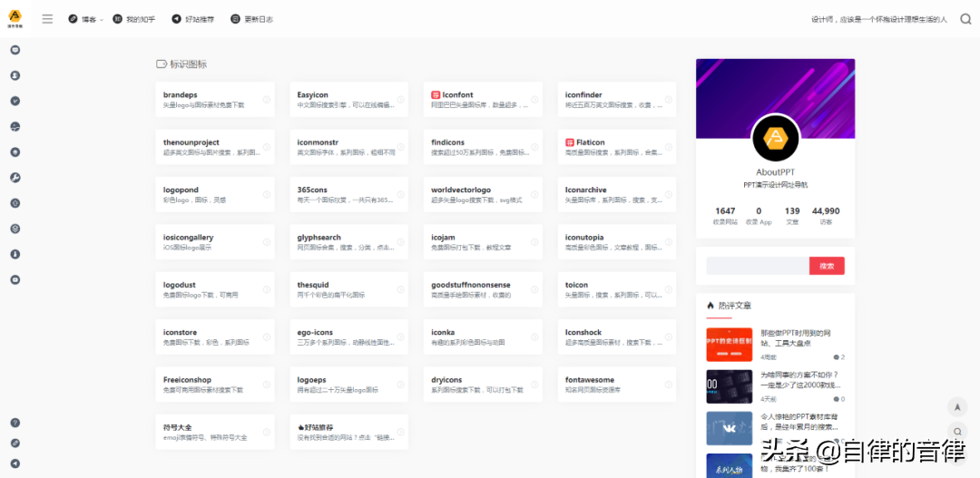Open the dryicons site link
The image size is (980, 478).
(483, 385)
